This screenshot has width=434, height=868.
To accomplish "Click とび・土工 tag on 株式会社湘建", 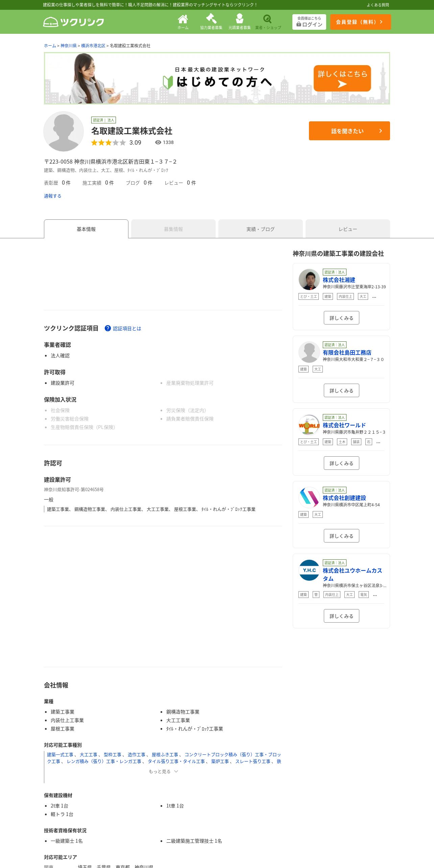I will pyautogui.click(x=309, y=296).
